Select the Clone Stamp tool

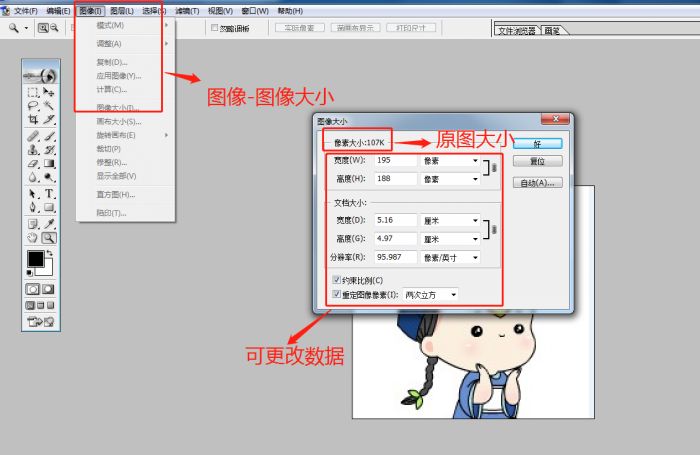pyautogui.click(x=33, y=150)
